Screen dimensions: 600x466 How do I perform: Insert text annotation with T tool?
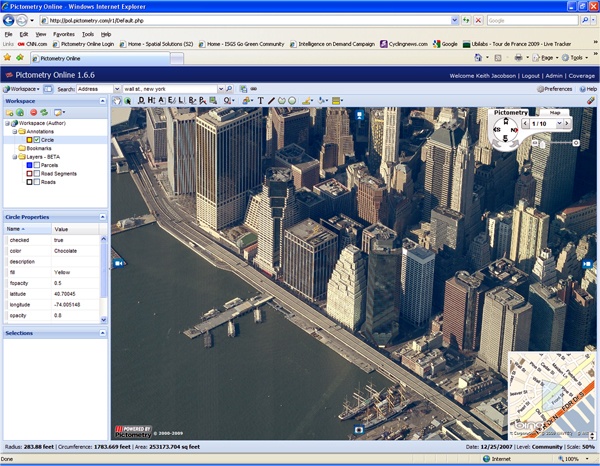pyautogui.click(x=261, y=101)
